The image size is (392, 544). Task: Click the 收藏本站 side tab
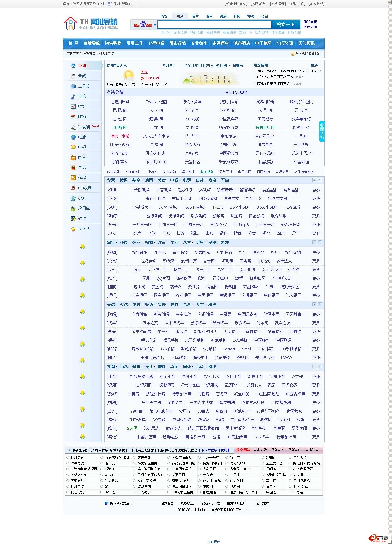[x=322, y=131]
